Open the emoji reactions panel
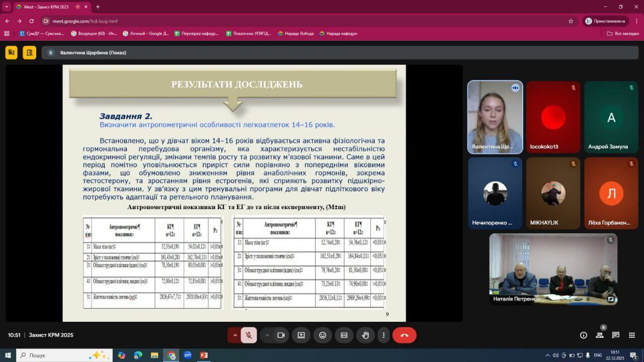Image resolution: width=644 pixels, height=362 pixels. (x=323, y=335)
